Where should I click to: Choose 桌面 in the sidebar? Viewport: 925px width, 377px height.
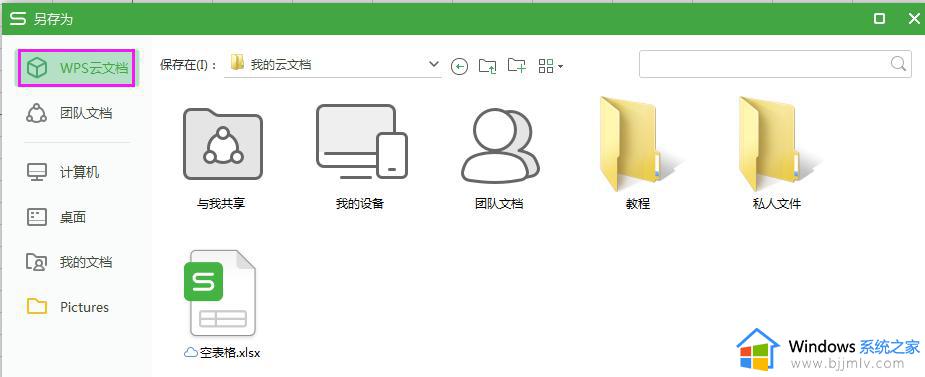tap(76, 217)
